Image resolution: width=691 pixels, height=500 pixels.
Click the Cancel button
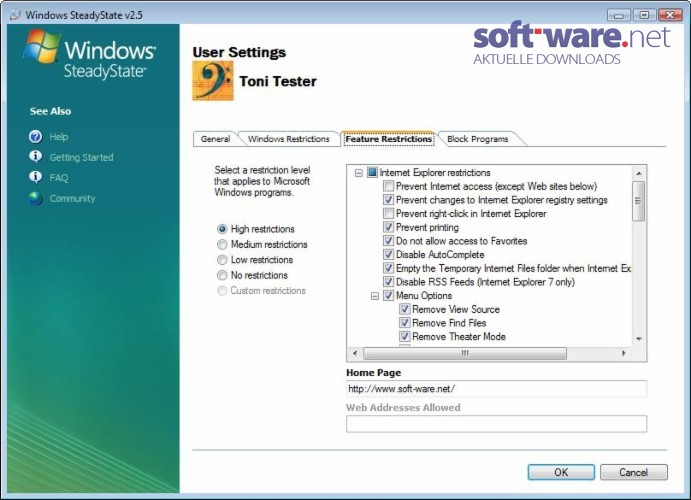(633, 472)
